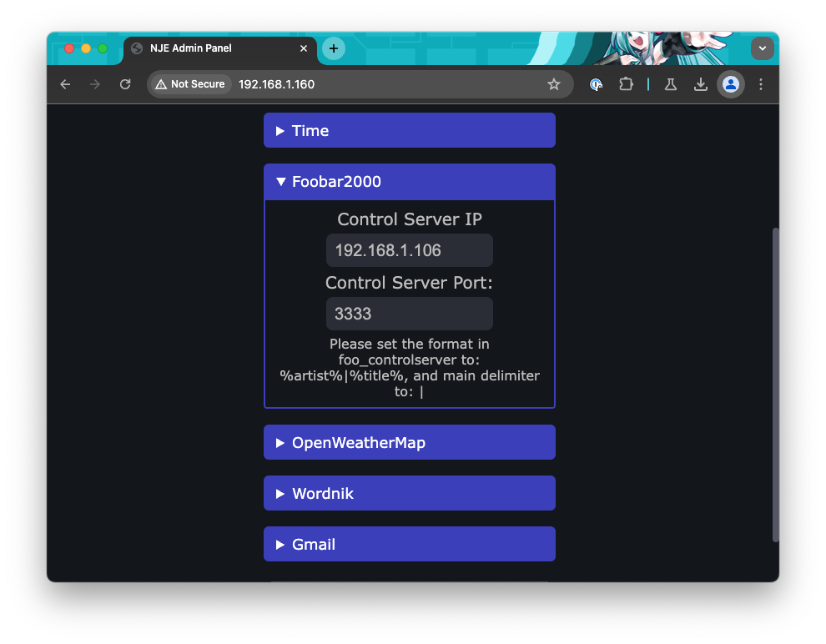The height and width of the screenshot is (644, 826).
Task: Open a new browser tab
Action: point(334,48)
